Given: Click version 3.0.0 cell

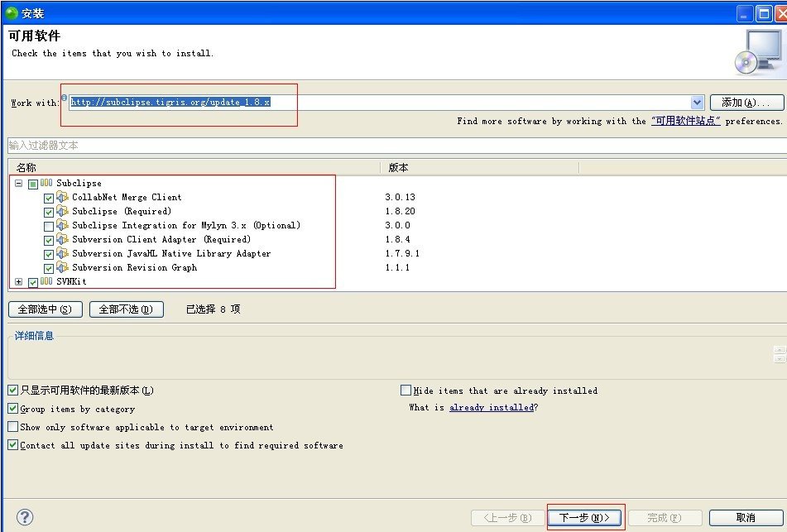Looking at the screenshot, I should pyautogui.click(x=397, y=225).
